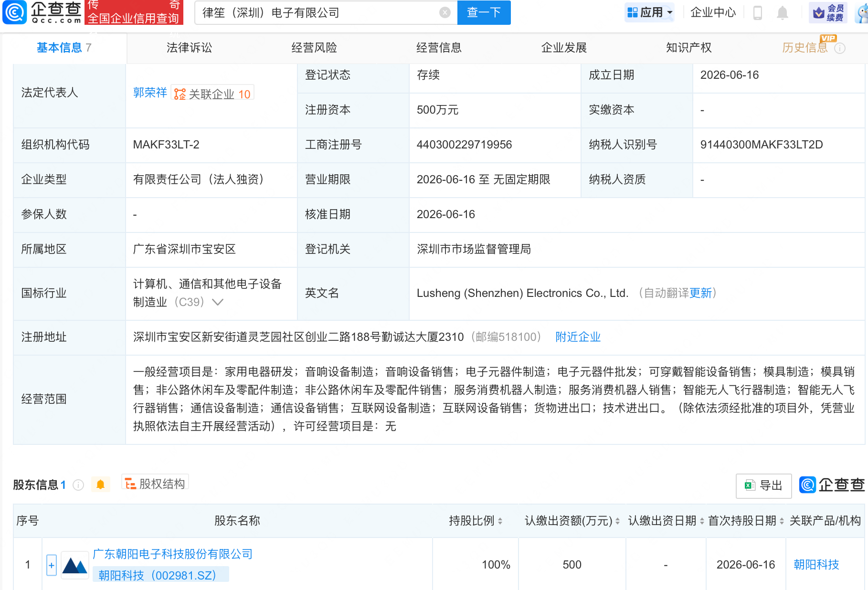Open 附近企业 nearby companies link
Screen dimensions: 868x590
click(578, 337)
